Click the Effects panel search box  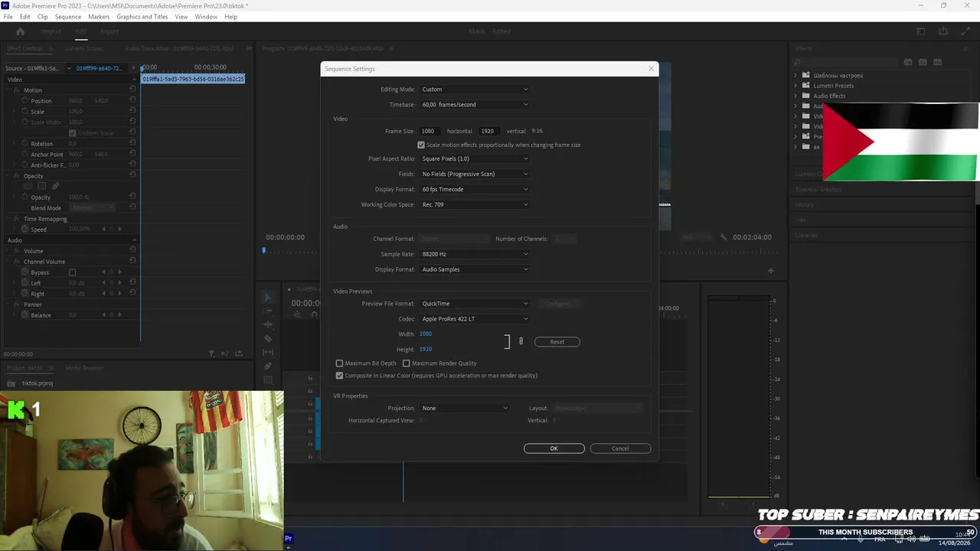(846, 62)
